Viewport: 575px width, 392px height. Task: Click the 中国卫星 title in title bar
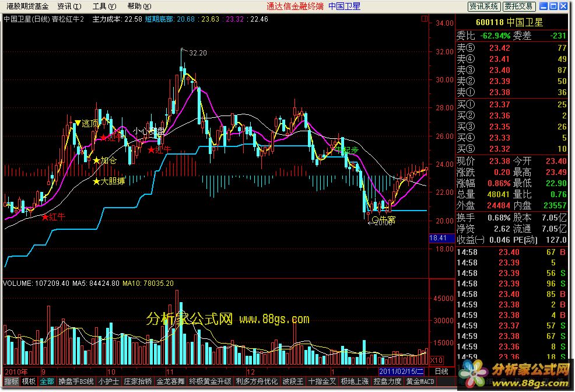[344, 6]
